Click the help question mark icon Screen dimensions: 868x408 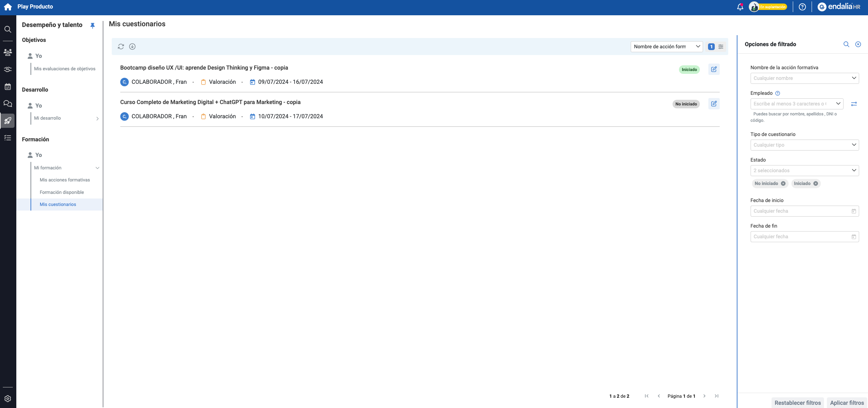coord(802,7)
